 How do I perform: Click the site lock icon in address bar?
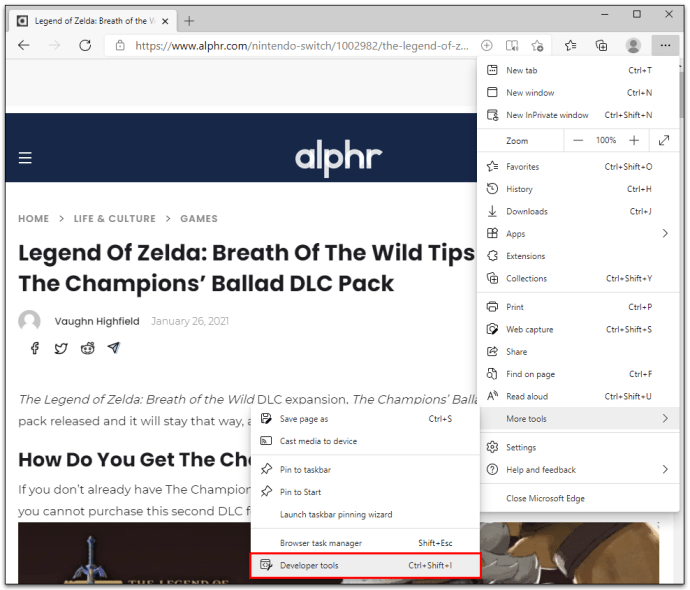click(x=120, y=45)
